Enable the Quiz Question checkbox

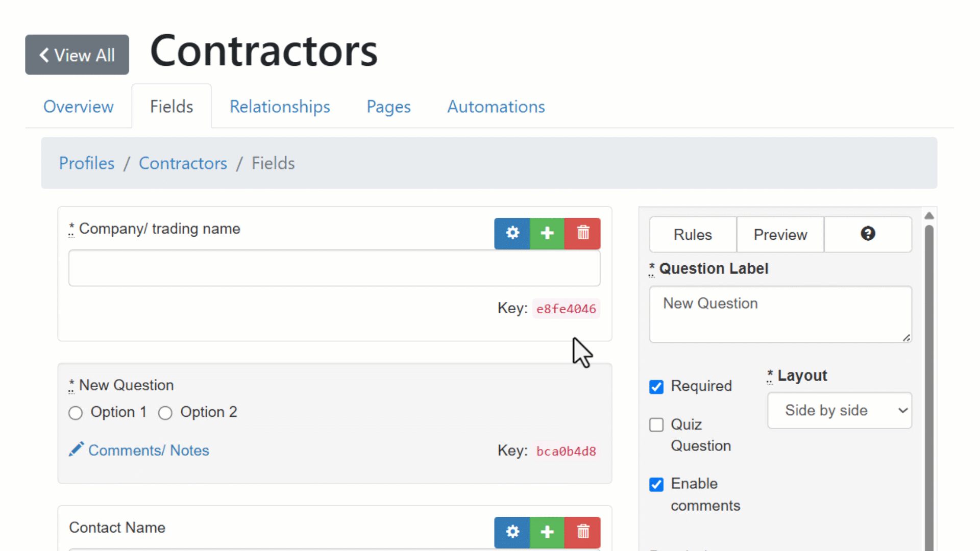[656, 425]
